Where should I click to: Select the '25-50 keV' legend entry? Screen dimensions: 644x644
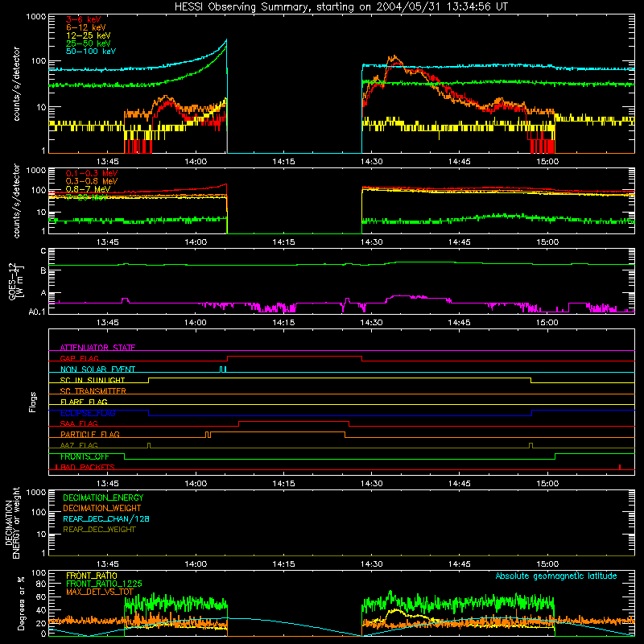click(x=88, y=43)
